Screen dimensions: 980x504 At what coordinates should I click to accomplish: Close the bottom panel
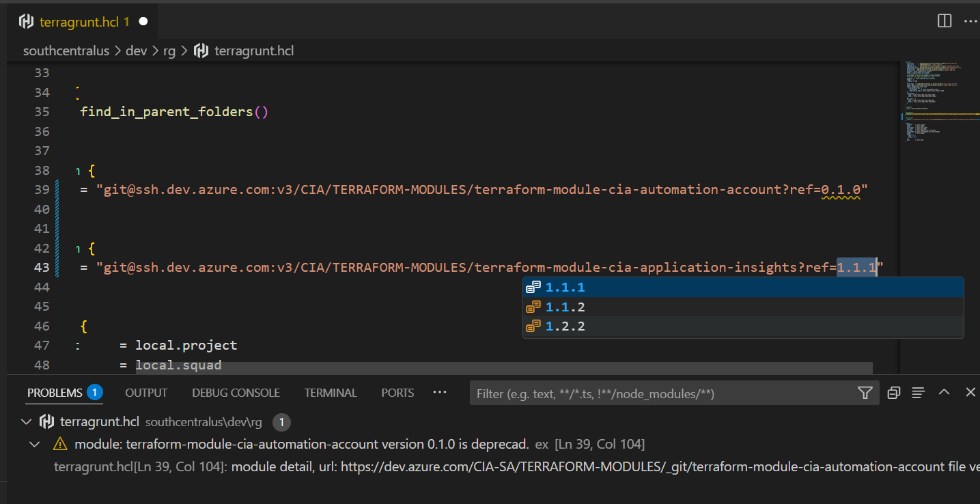970,392
